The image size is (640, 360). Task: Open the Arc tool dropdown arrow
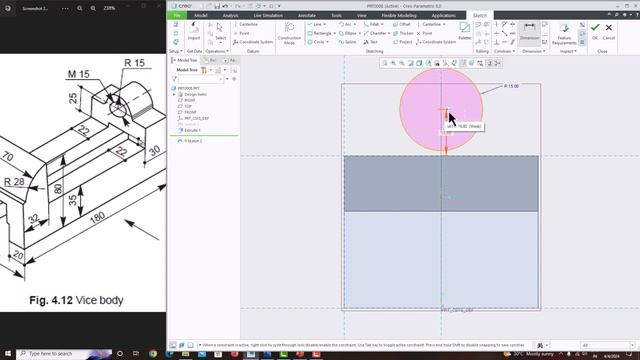(x=355, y=24)
